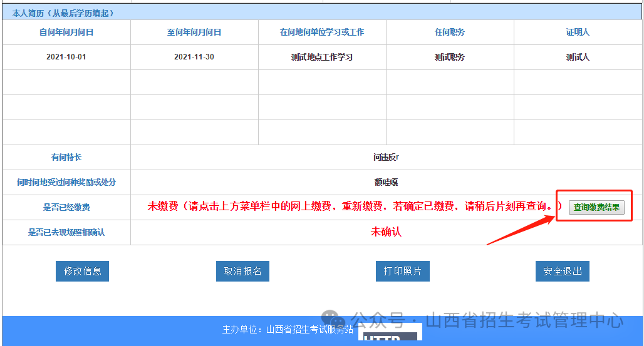Viewport: 644px width, 346px height.
Task: Click the 安全退出 button
Action: tap(563, 271)
